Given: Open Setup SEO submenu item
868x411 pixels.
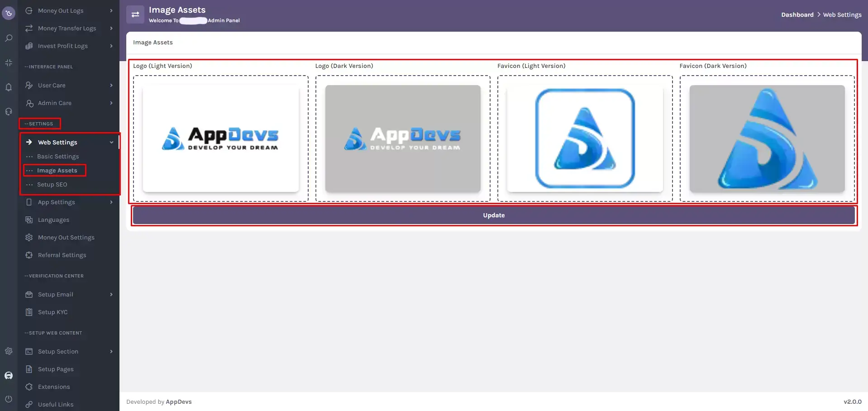Looking at the screenshot, I should tap(52, 184).
